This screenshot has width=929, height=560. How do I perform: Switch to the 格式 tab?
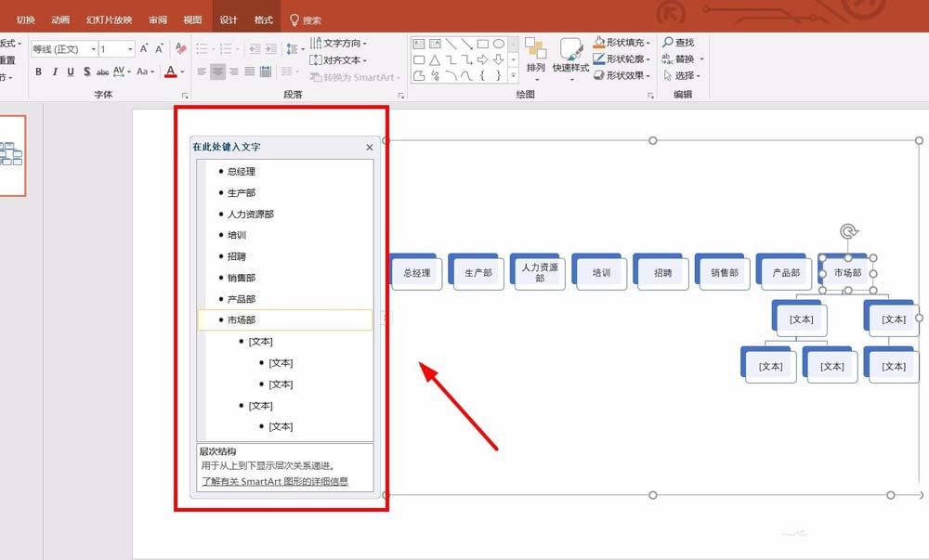(x=264, y=20)
